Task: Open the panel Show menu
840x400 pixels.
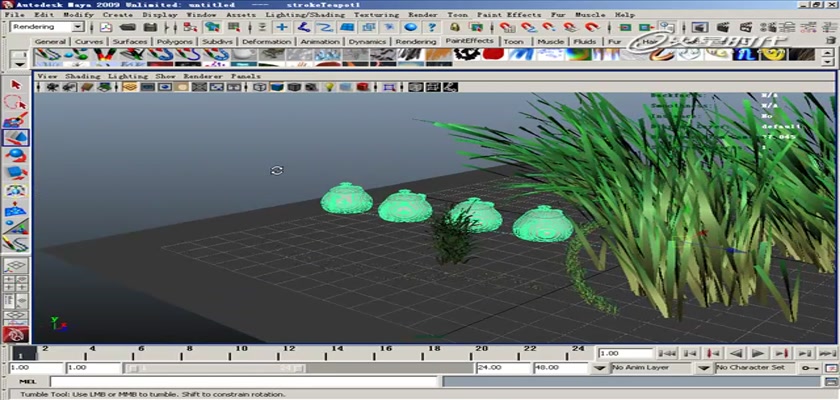Action: 165,76
